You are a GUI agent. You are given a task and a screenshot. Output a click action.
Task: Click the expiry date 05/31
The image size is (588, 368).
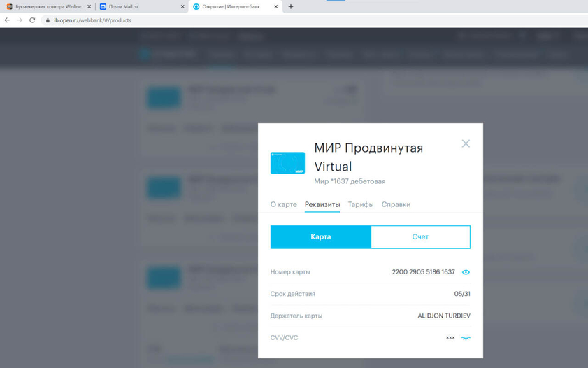point(462,294)
